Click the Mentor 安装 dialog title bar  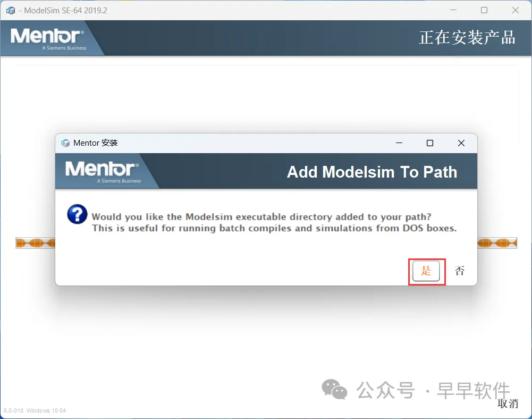coord(266,143)
